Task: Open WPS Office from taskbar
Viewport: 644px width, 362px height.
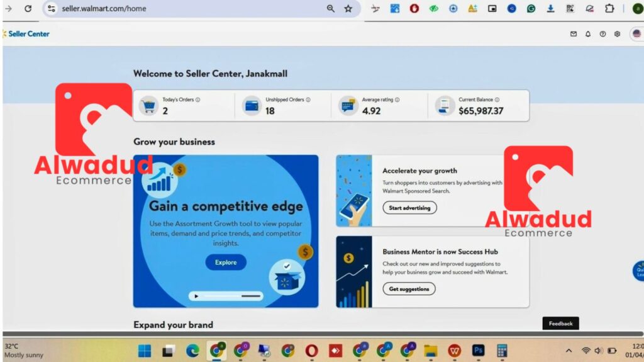Action: [x=454, y=351]
